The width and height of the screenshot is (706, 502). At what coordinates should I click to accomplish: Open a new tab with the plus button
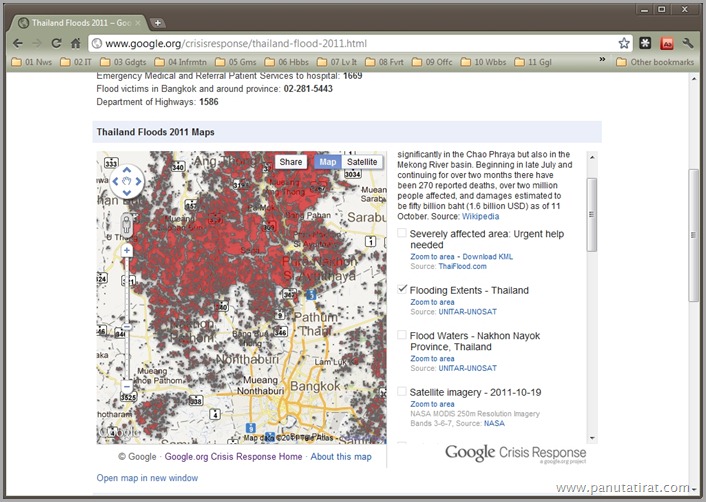click(157, 23)
